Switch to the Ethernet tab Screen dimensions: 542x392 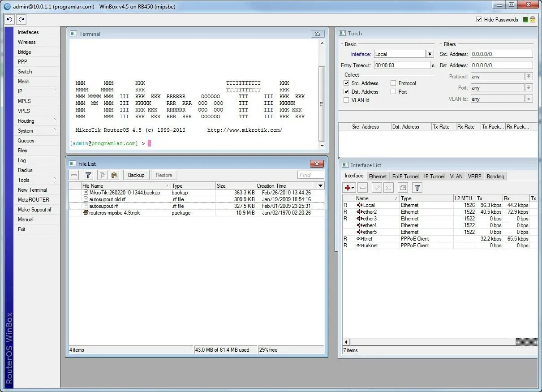378,176
